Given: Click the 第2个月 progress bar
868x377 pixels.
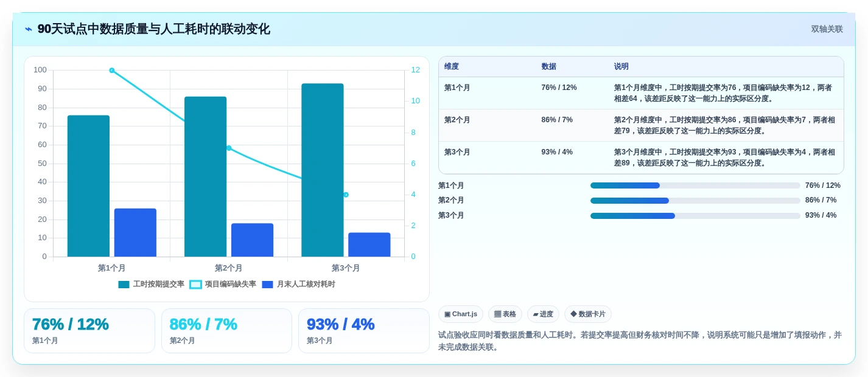Looking at the screenshot, I should point(695,200).
